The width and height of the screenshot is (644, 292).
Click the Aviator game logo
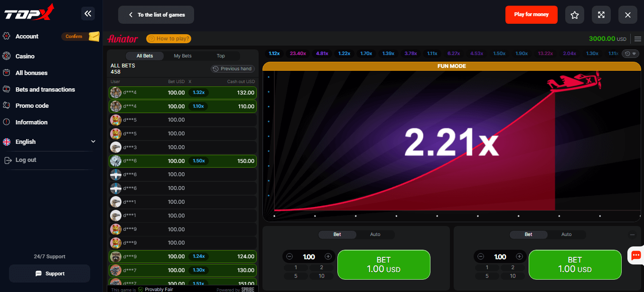coord(122,38)
